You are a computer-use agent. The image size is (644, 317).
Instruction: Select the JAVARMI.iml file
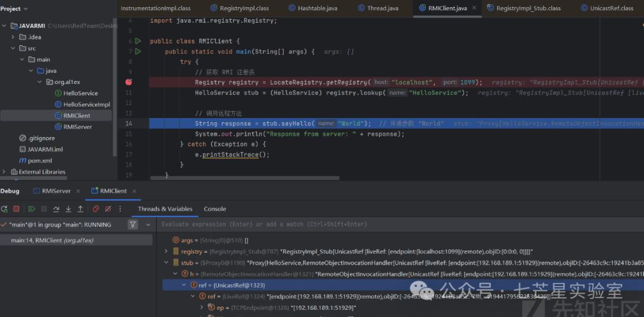point(41,149)
